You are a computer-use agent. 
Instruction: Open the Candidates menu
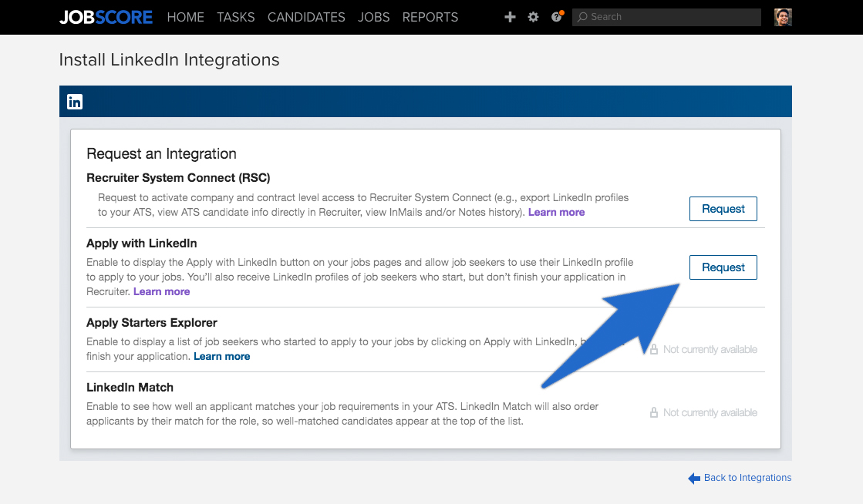pyautogui.click(x=306, y=17)
